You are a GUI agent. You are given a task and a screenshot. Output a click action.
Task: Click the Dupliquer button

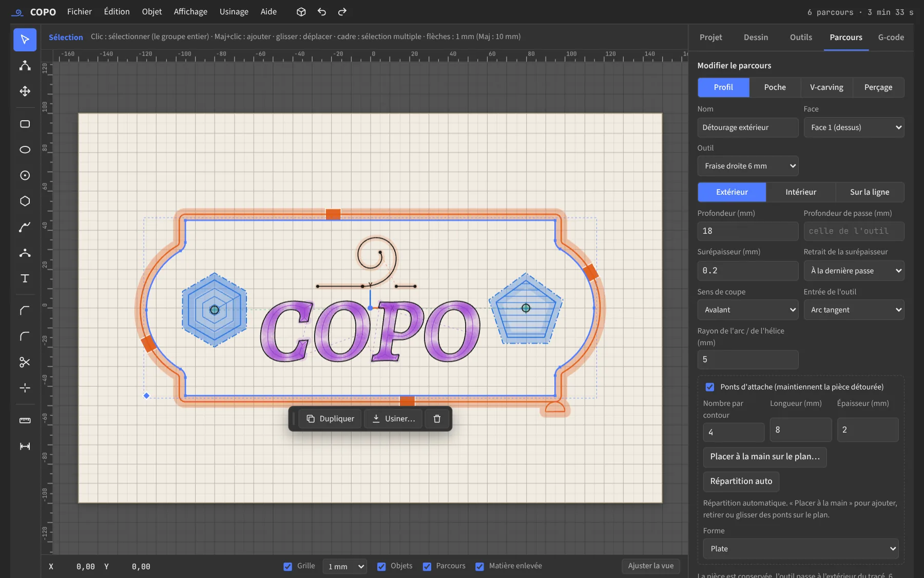pyautogui.click(x=330, y=419)
